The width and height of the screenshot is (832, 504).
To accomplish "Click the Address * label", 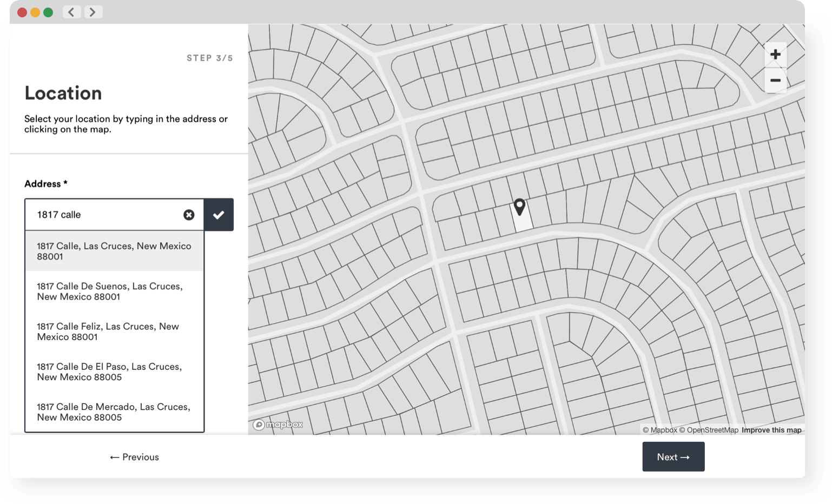I will [46, 184].
